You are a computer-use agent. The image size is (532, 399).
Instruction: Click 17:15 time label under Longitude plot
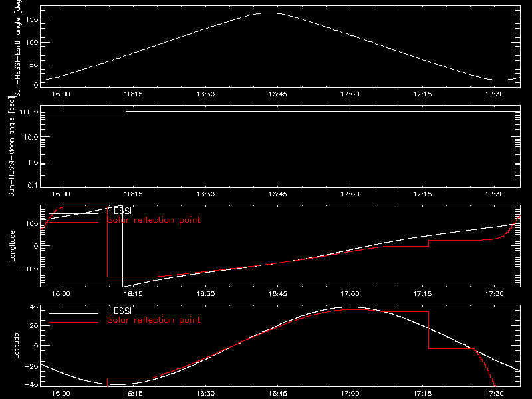(422, 294)
